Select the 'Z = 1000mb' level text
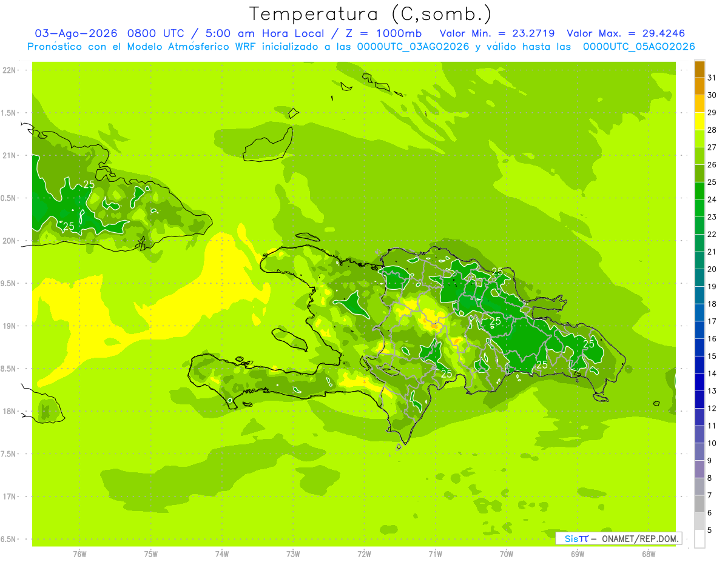The image size is (728, 562). [x=383, y=33]
